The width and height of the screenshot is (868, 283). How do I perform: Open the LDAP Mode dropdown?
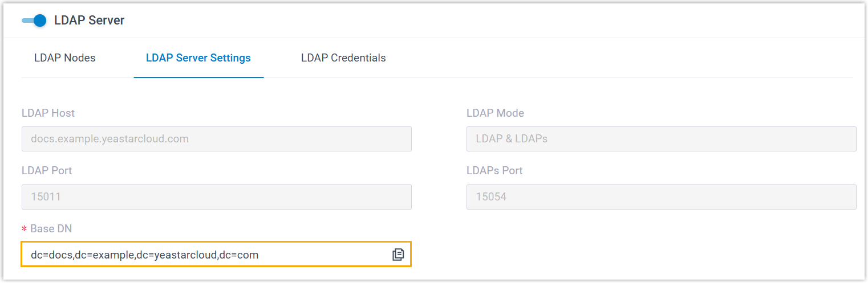point(661,139)
